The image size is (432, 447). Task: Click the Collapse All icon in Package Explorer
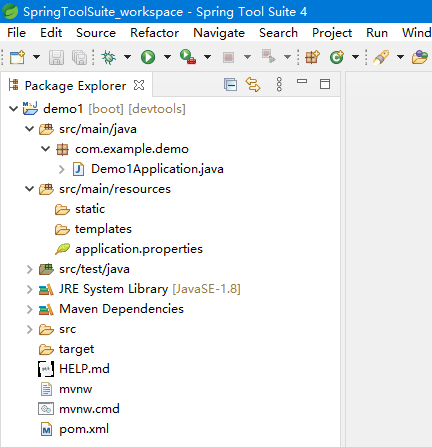click(x=230, y=84)
